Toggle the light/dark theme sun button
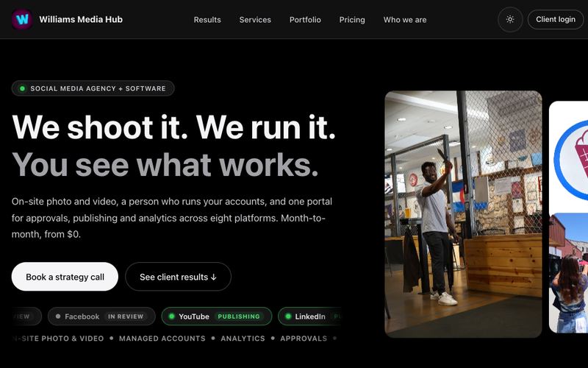 pos(510,20)
